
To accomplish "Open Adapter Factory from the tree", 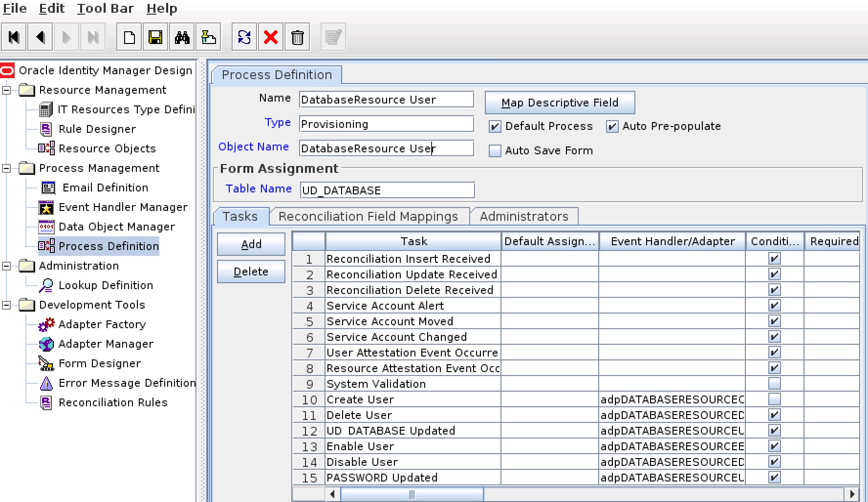I will [x=102, y=324].
